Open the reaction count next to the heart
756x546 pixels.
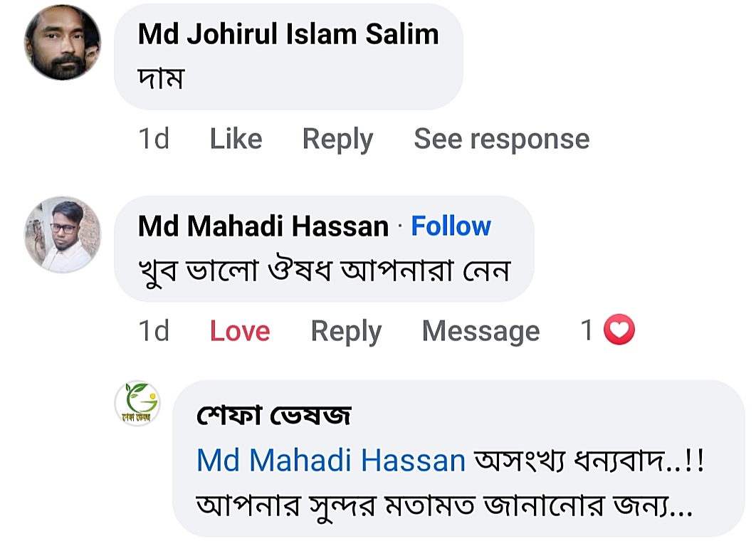(x=587, y=330)
